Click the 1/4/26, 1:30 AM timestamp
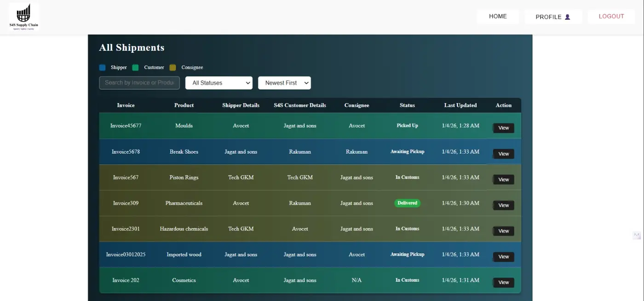Screen dimensions: 644x301 pyautogui.click(x=460, y=203)
